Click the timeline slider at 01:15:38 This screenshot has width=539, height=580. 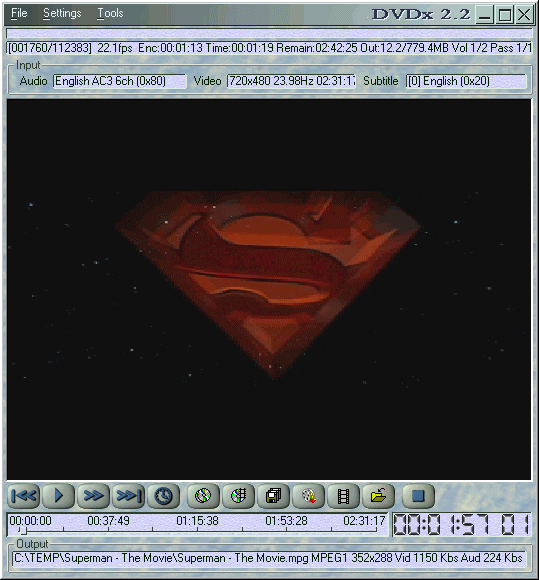click(x=197, y=530)
